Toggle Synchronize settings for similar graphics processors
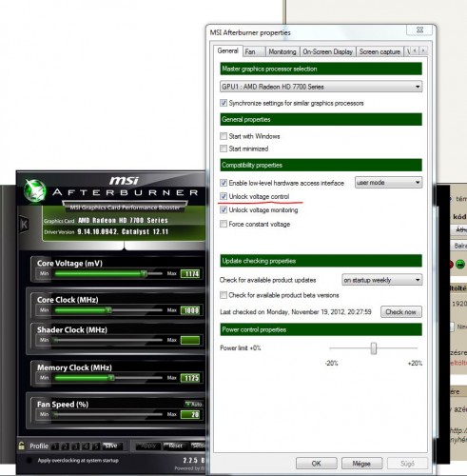The width and height of the screenshot is (467, 476). pos(224,103)
